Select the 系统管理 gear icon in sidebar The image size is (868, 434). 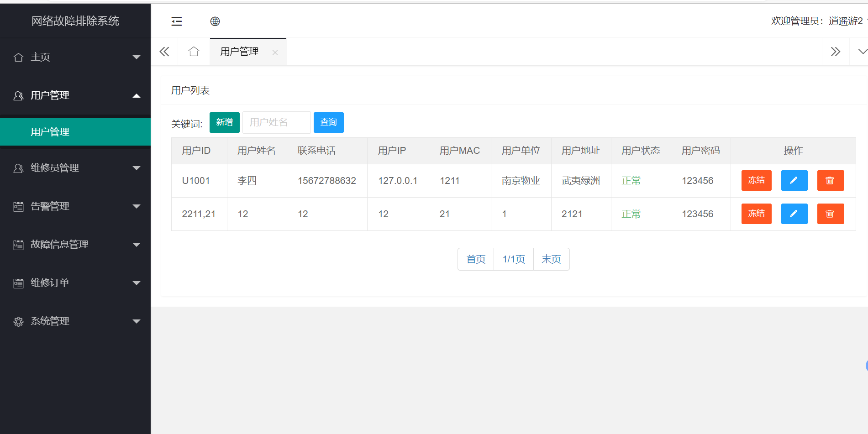[x=18, y=321]
